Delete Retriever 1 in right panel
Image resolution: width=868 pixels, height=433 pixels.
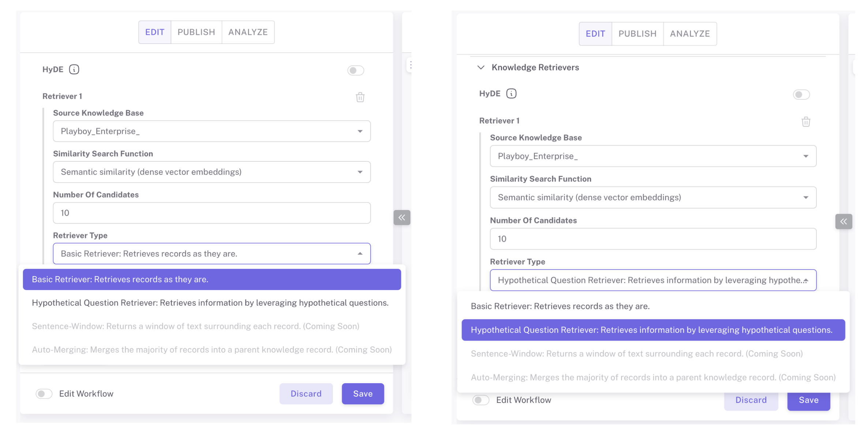tap(806, 122)
